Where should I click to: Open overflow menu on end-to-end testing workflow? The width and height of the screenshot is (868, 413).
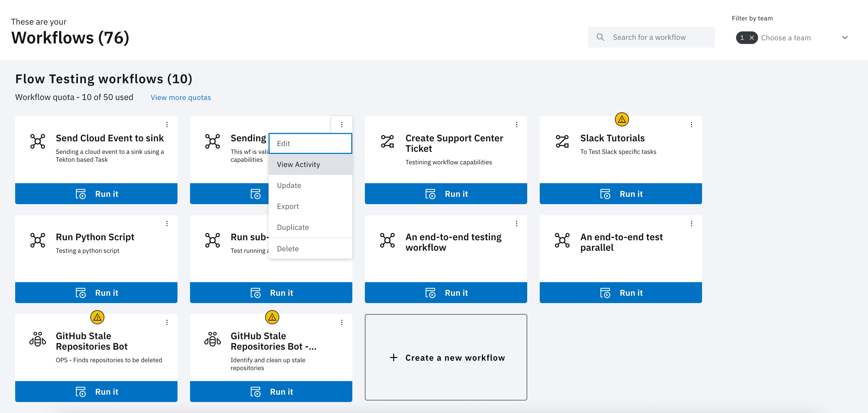[516, 224]
